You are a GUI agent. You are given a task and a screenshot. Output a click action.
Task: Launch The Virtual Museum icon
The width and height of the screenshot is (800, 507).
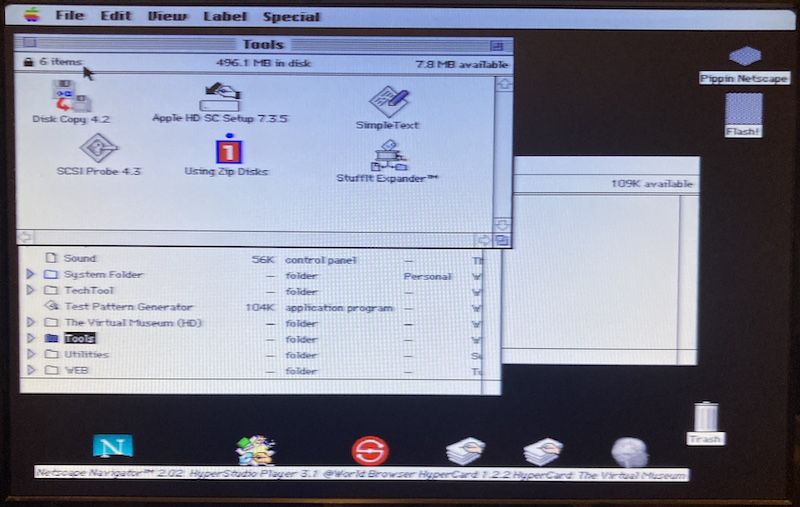point(630,452)
